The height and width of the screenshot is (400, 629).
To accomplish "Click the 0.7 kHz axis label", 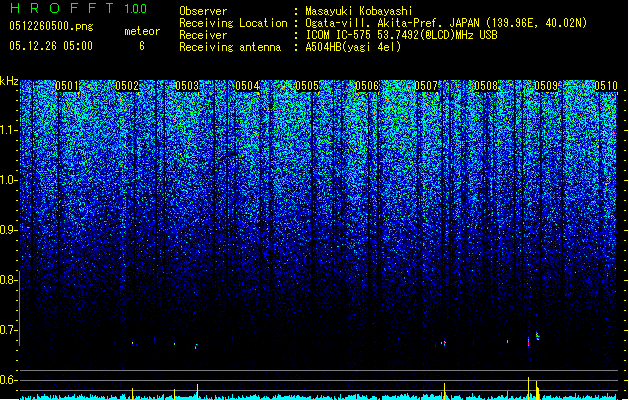I will (8, 330).
